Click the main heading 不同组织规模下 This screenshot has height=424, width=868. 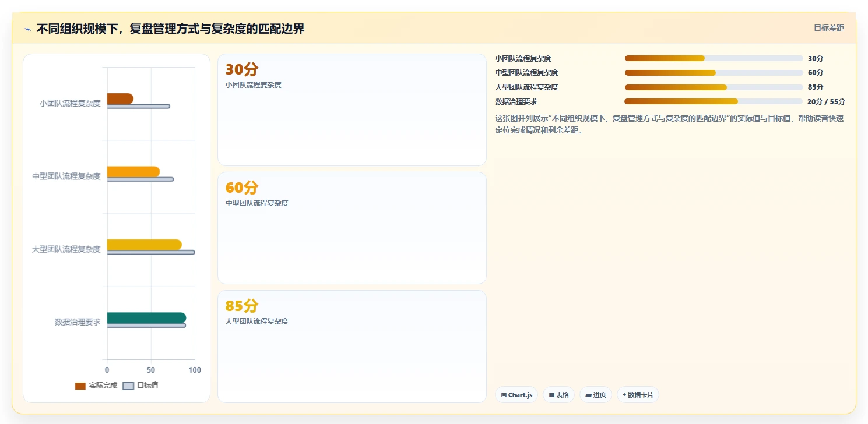pyautogui.click(x=170, y=29)
